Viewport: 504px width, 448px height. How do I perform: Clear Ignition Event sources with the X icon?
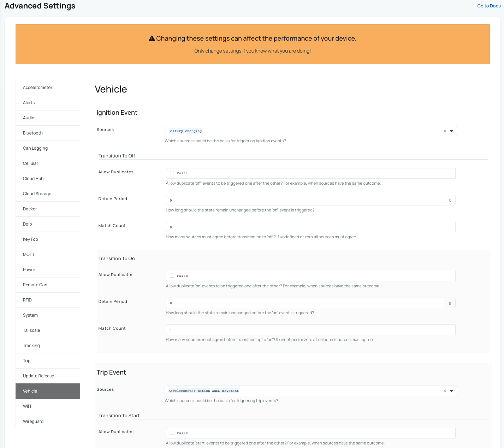(445, 131)
